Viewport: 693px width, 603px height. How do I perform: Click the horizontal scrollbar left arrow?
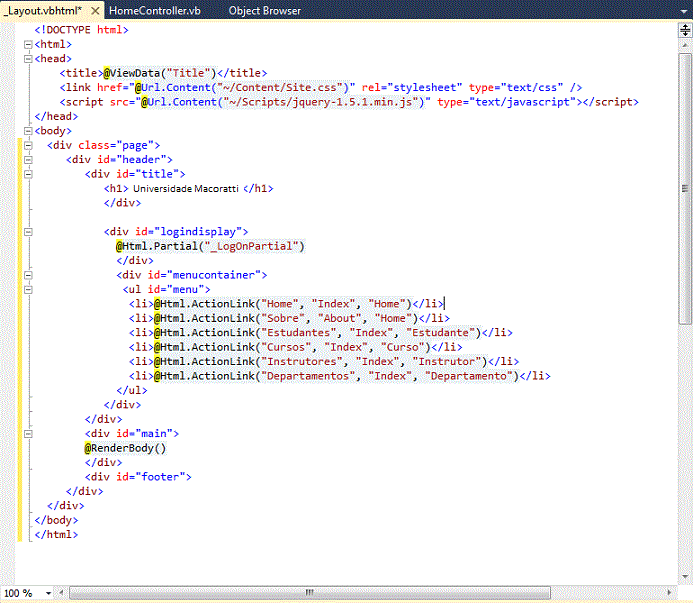(61, 592)
